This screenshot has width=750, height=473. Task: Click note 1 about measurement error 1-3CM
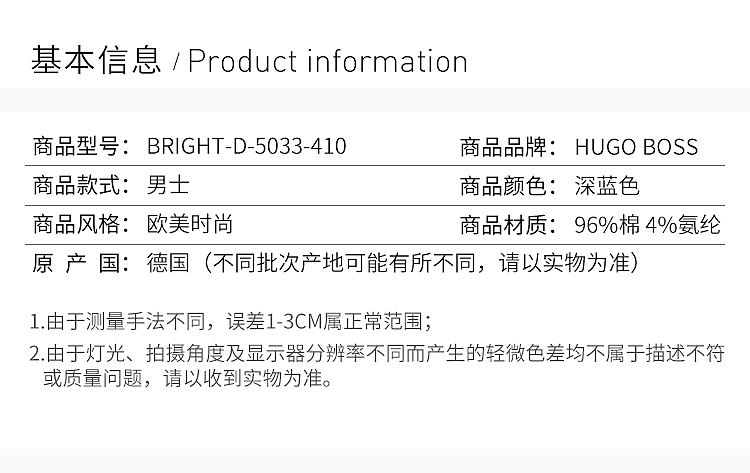click(x=231, y=322)
